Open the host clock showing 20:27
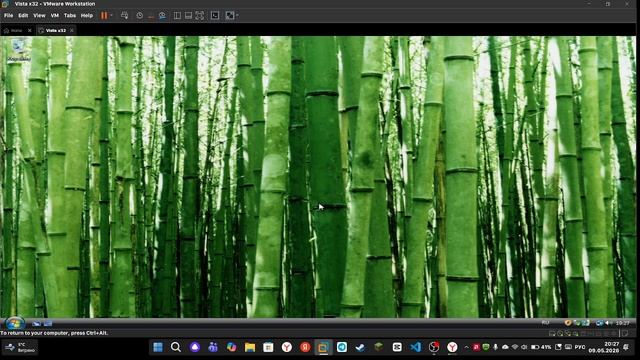The image size is (640, 360). pyautogui.click(x=604, y=347)
